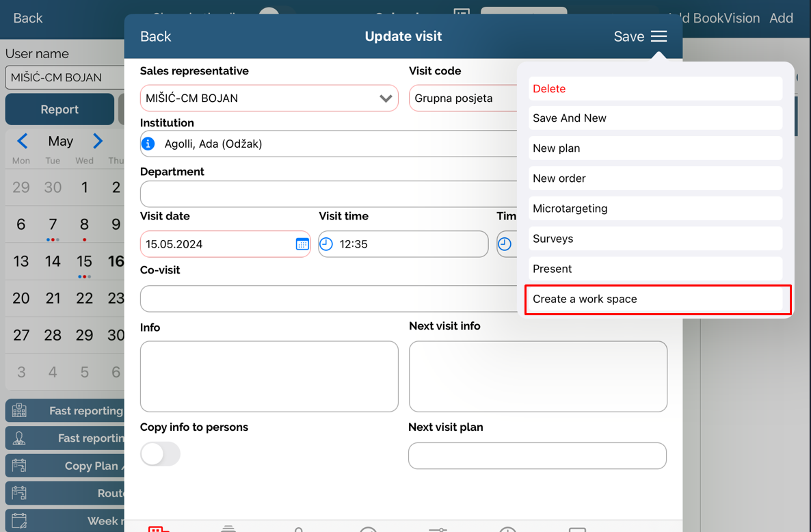
Task: Go to previous month with left arrow
Action: [23, 142]
